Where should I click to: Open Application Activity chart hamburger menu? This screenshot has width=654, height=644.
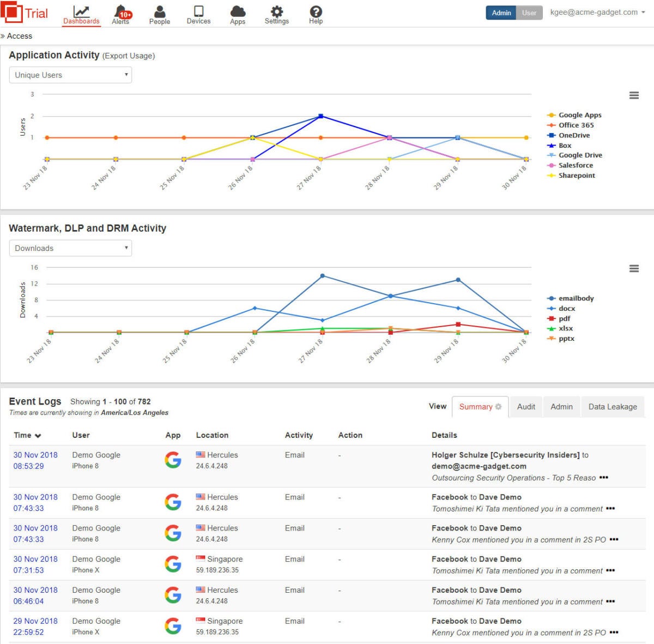pyautogui.click(x=634, y=95)
